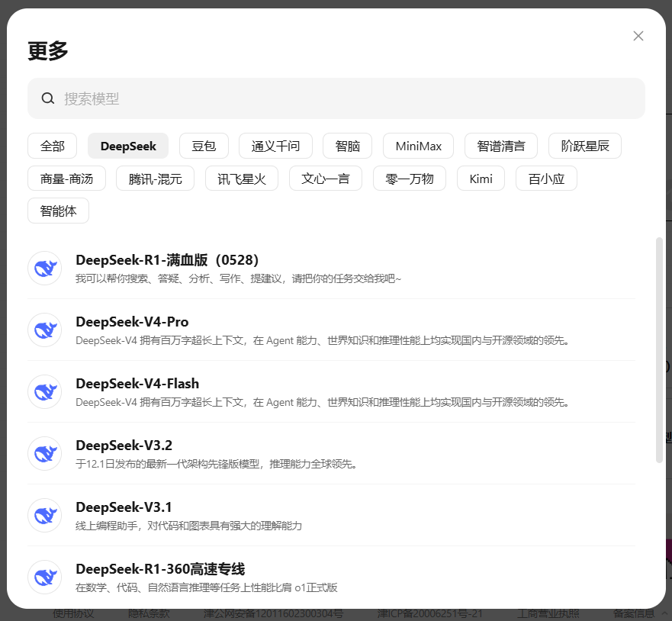Select the DeepSeek filter tag
Viewport: 672px width, 621px height.
(x=128, y=146)
